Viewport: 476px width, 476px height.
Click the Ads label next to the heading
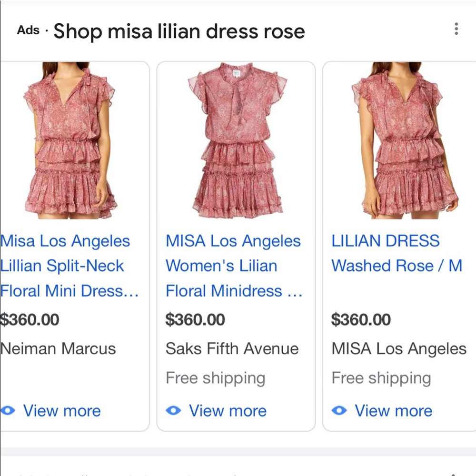tap(29, 30)
